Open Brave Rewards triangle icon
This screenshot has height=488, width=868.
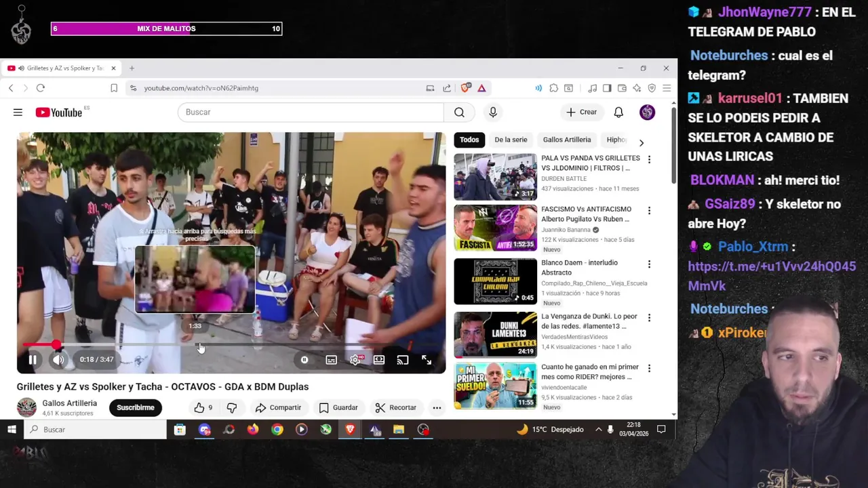point(481,88)
